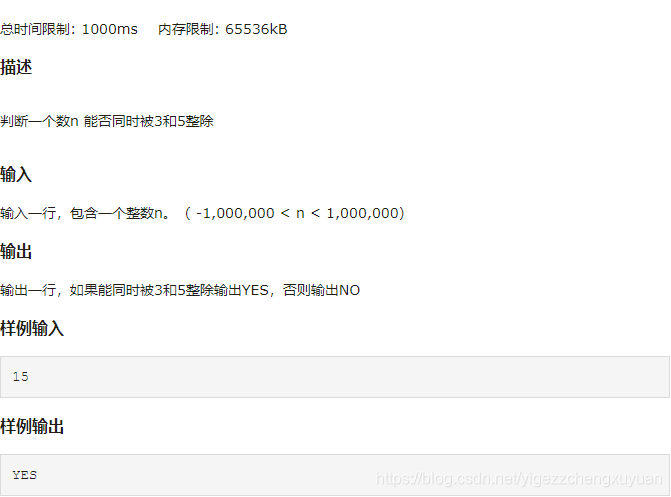
Task: Click the 65536kB memory limit value
Action: [x=256, y=29]
